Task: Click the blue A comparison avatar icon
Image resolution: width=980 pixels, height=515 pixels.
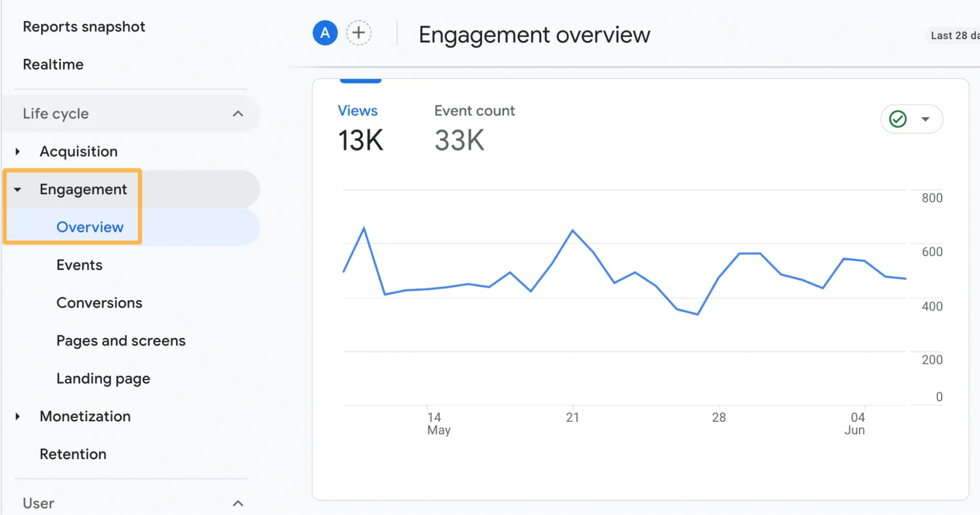Action: pyautogui.click(x=324, y=33)
